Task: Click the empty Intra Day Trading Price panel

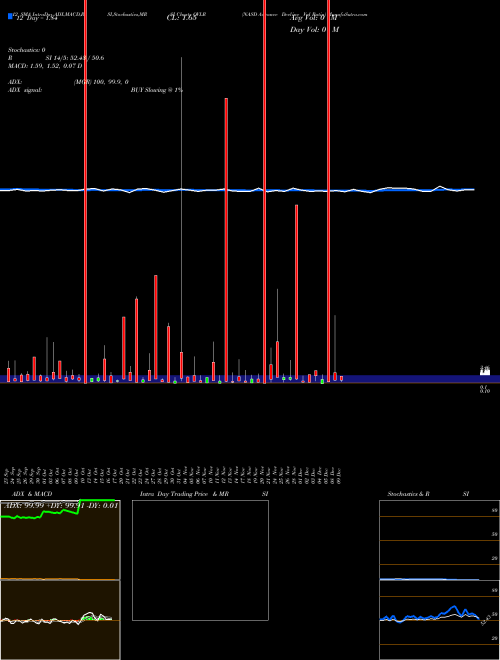Action: tap(200, 560)
